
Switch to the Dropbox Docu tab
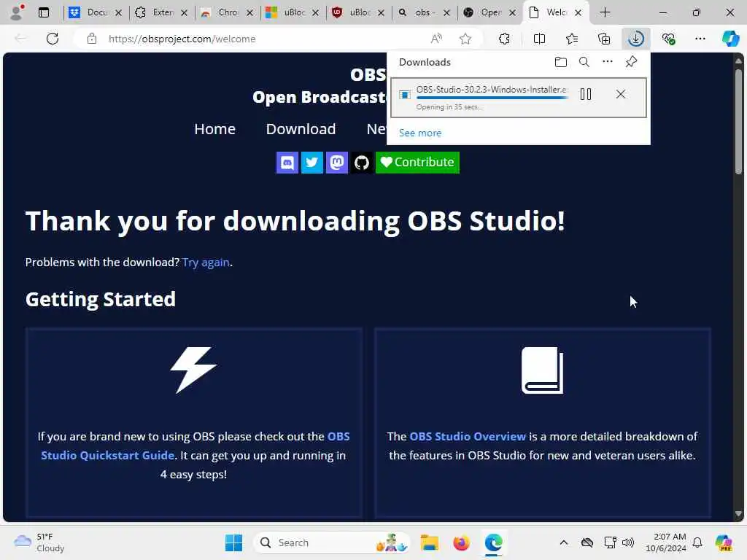(96, 12)
